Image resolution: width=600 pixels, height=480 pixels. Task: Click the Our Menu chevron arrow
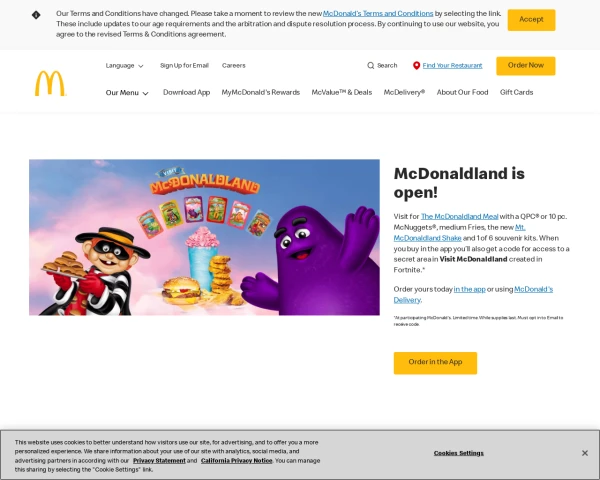coord(145,93)
